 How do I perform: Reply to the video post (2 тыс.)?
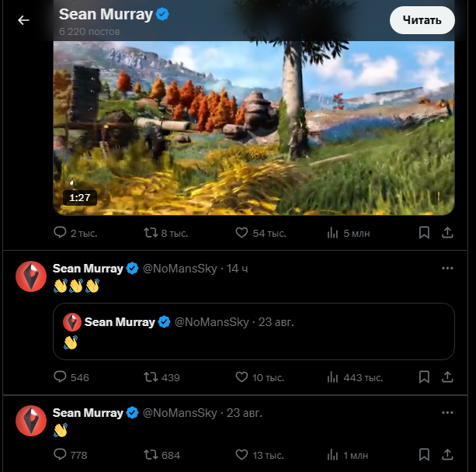(61, 232)
